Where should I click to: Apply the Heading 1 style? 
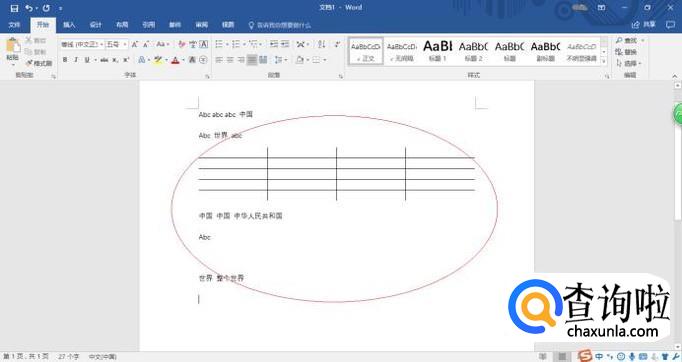tap(438, 51)
